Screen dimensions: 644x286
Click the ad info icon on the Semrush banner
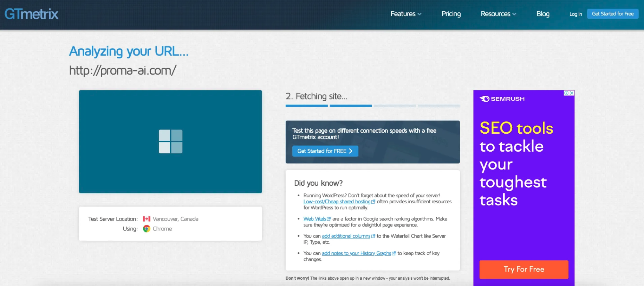coord(566,93)
